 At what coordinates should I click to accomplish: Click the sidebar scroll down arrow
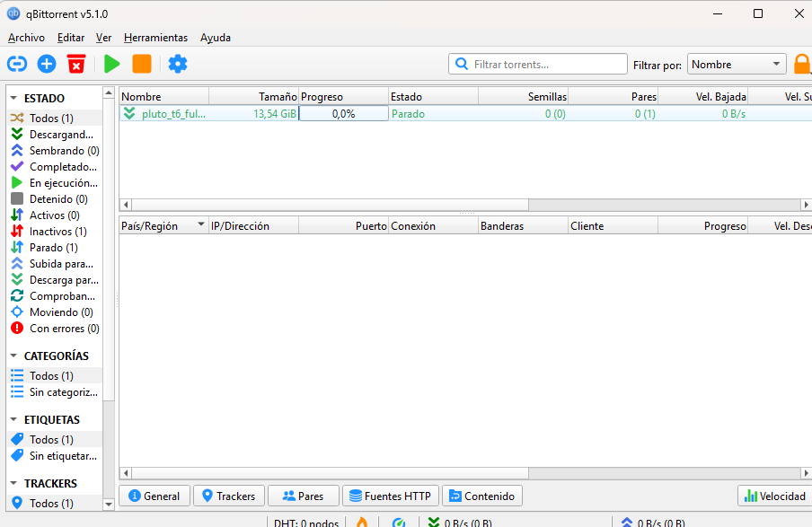coord(108,504)
